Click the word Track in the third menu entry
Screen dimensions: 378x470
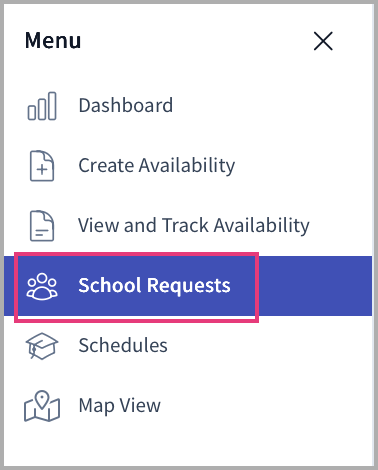point(185,225)
